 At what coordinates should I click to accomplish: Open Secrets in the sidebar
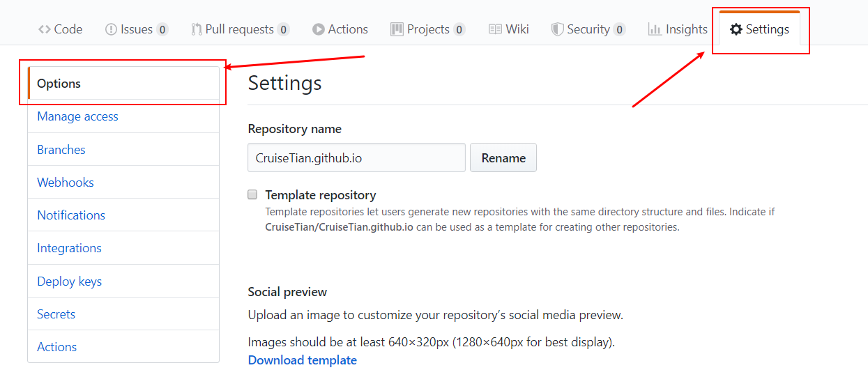pyautogui.click(x=56, y=314)
